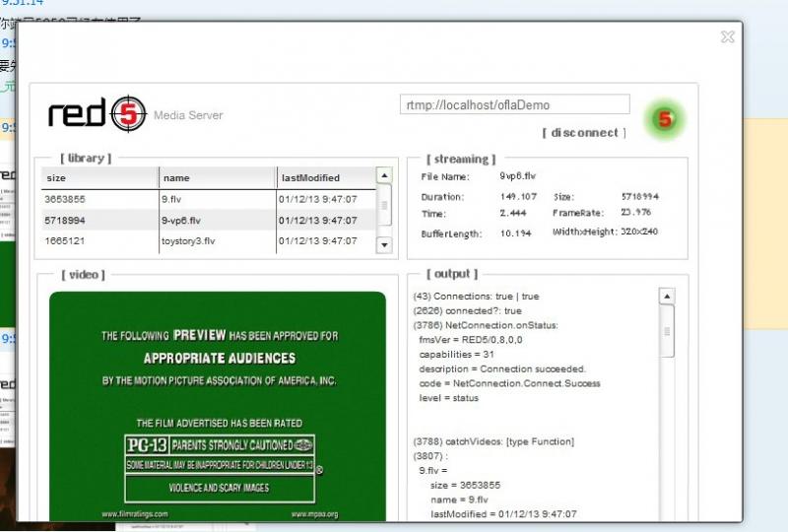
Task: Click the output line 'fmsVer = RED5/0,8,0,0'
Action: point(471,340)
